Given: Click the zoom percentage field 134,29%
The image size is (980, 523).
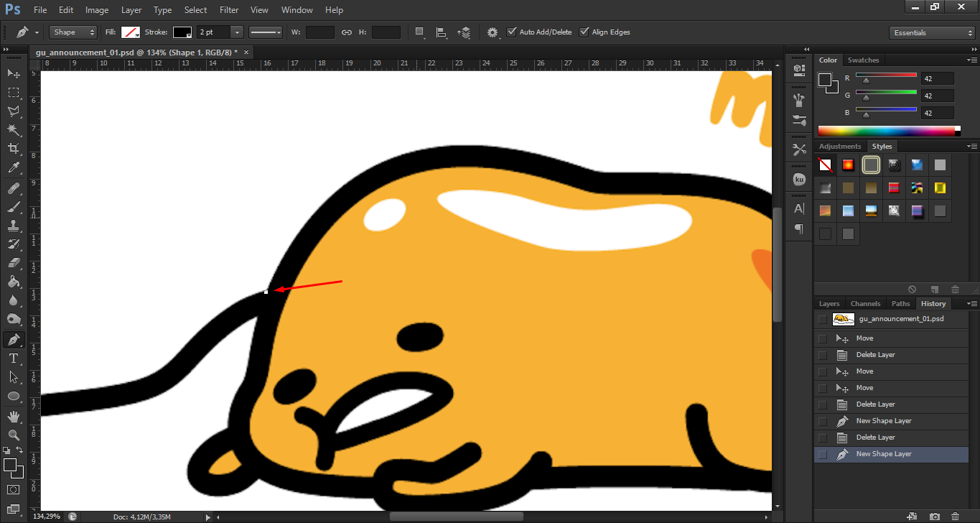Looking at the screenshot, I should coord(47,516).
